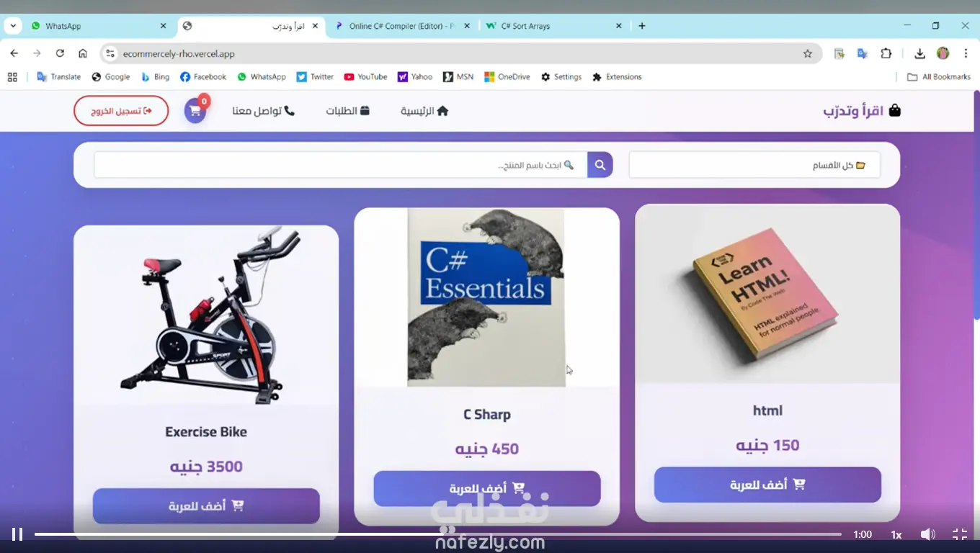Click the browser address bar URL
This screenshot has height=553, width=980.
click(x=179, y=53)
